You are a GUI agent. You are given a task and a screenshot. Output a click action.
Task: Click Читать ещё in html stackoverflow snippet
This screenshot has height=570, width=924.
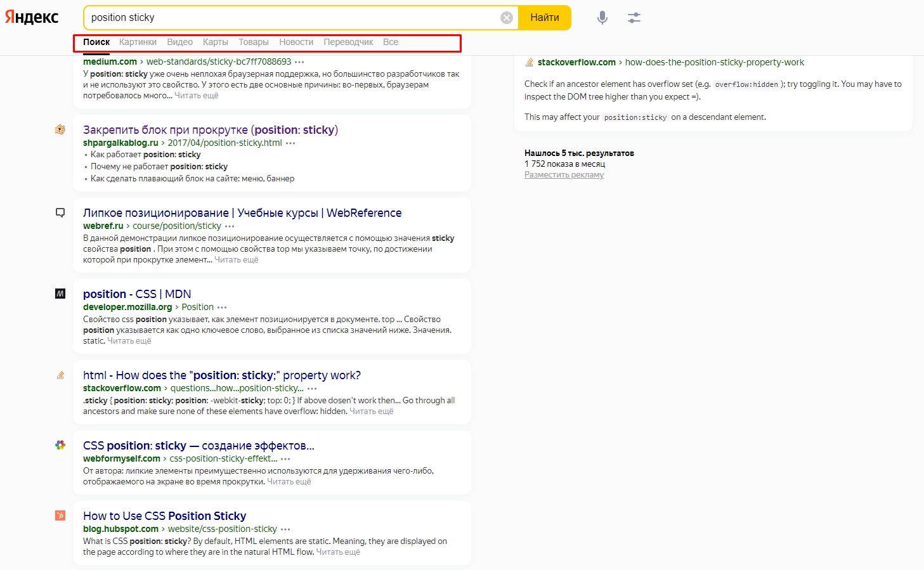click(x=372, y=411)
